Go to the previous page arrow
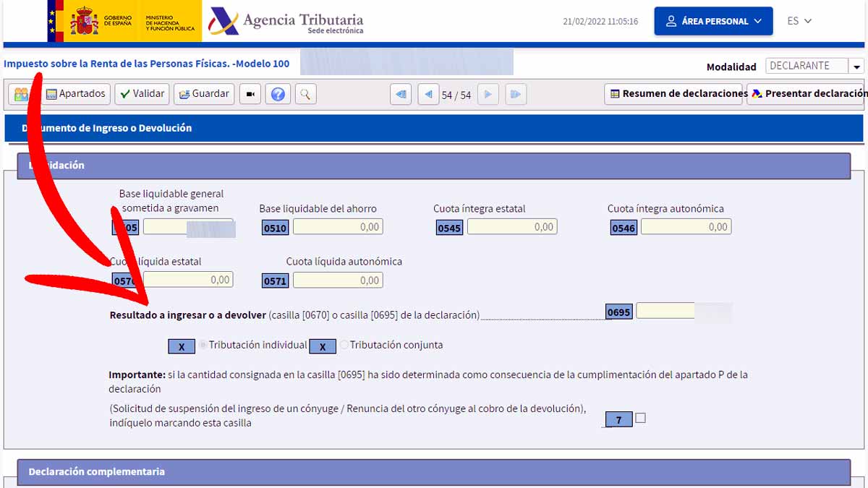The image size is (868, 488). click(x=428, y=95)
